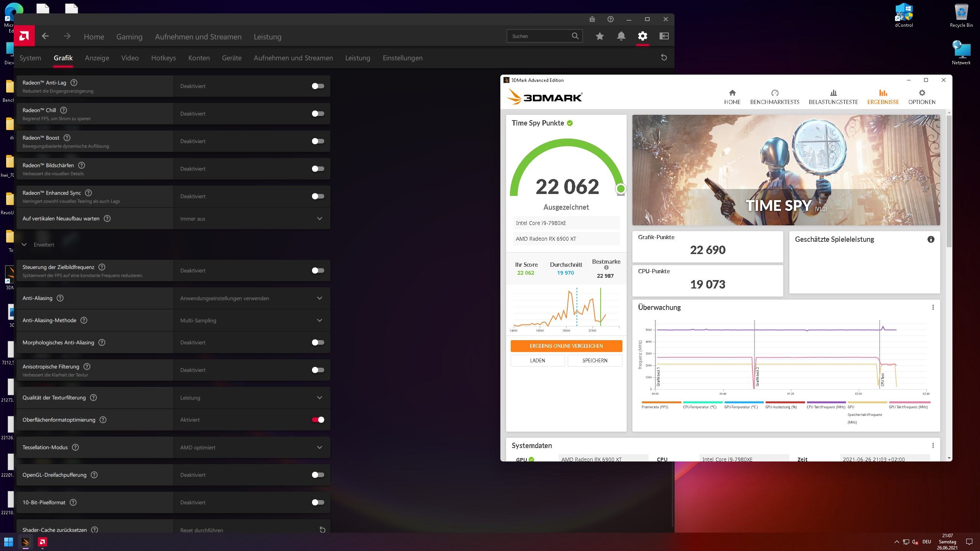Show help for Radeon Chill
Image resolution: width=980 pixels, height=551 pixels.
coord(64,110)
